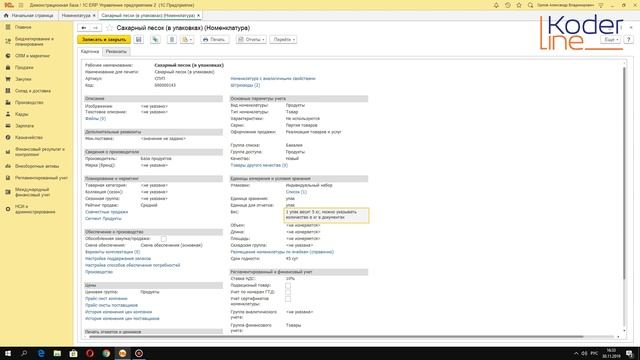Switch to the Карточка tab
This screenshot has width=640, height=360.
click(90, 51)
